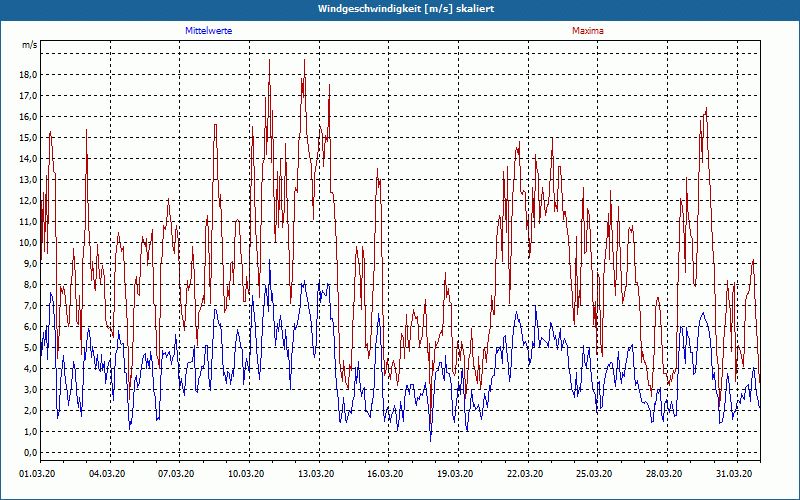Click the 16.03.20 date label

click(x=385, y=474)
